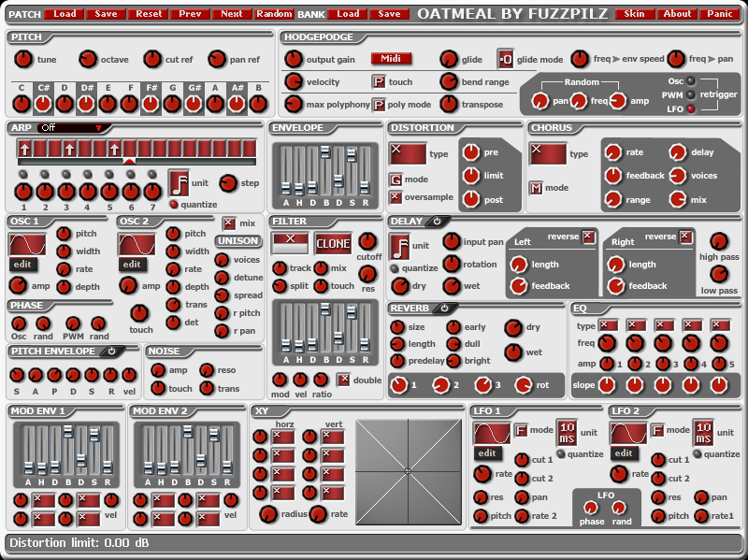Toggle the ARP quantize LED
Viewport: 748px width, 560px height.
coord(173,205)
